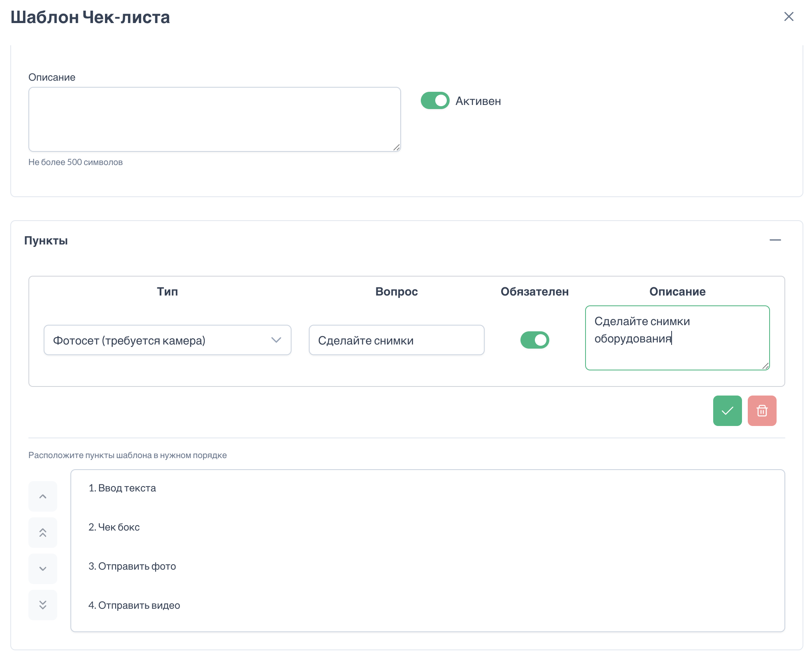The image size is (812, 661).
Task: Select the '1. Ввод текста' list item
Action: (x=122, y=488)
